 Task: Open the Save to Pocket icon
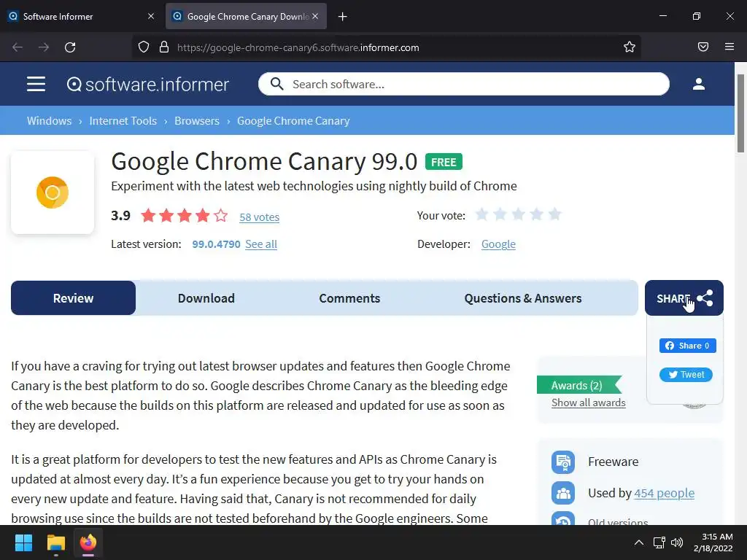coord(703,47)
